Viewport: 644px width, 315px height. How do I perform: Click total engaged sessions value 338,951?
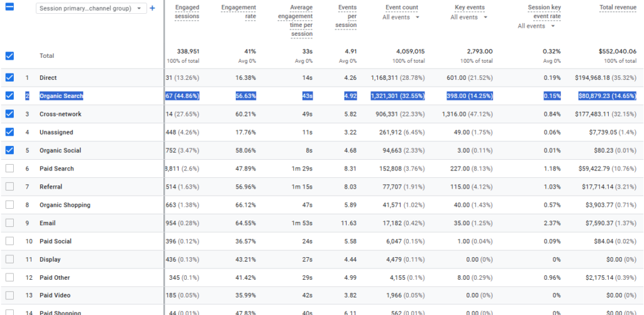click(188, 52)
